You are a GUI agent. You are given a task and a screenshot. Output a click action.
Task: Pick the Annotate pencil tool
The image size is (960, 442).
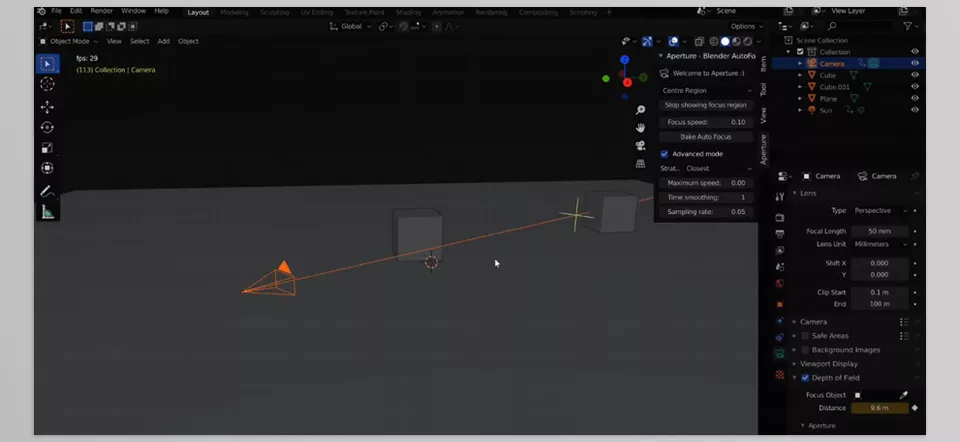pyautogui.click(x=48, y=192)
